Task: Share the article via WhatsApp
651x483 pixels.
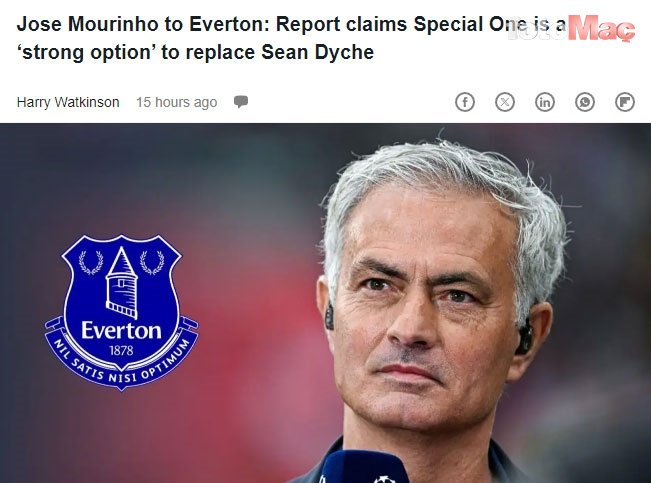Action: [x=585, y=102]
